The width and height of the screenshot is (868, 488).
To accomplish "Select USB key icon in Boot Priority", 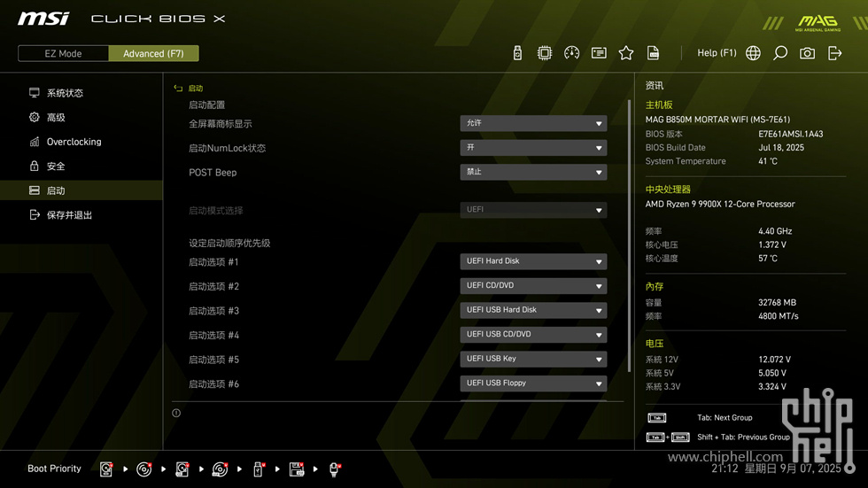I will tap(258, 469).
